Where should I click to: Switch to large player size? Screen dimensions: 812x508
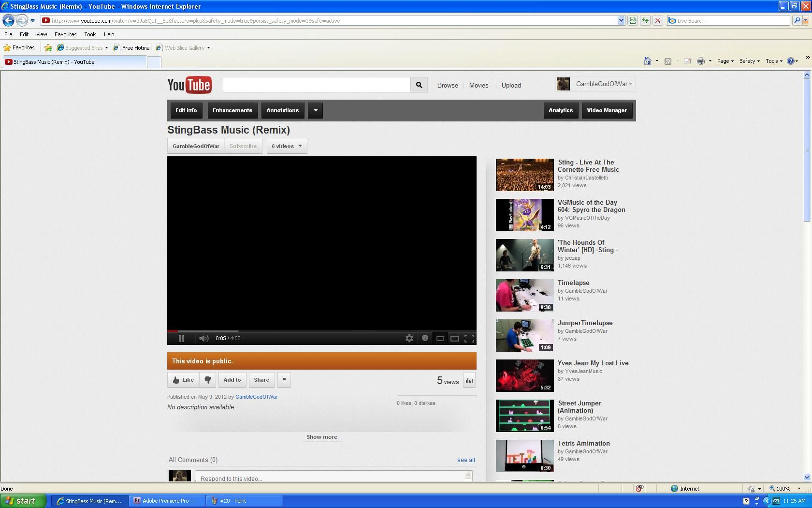455,339
